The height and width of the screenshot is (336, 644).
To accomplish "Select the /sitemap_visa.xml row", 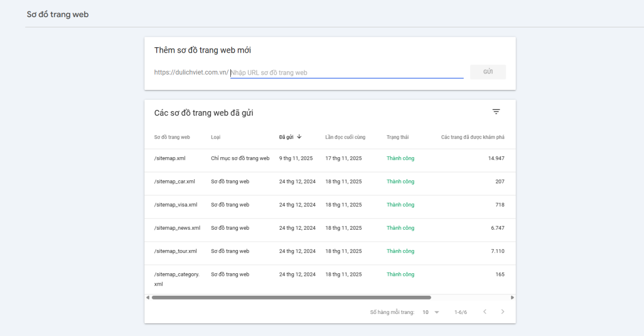I will pyautogui.click(x=174, y=204).
